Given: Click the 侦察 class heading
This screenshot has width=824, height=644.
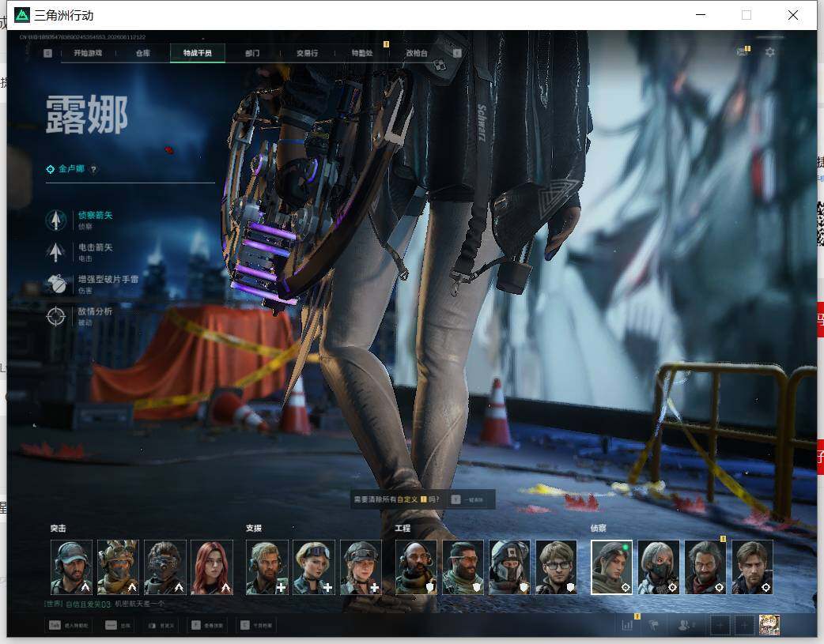Looking at the screenshot, I should [599, 529].
